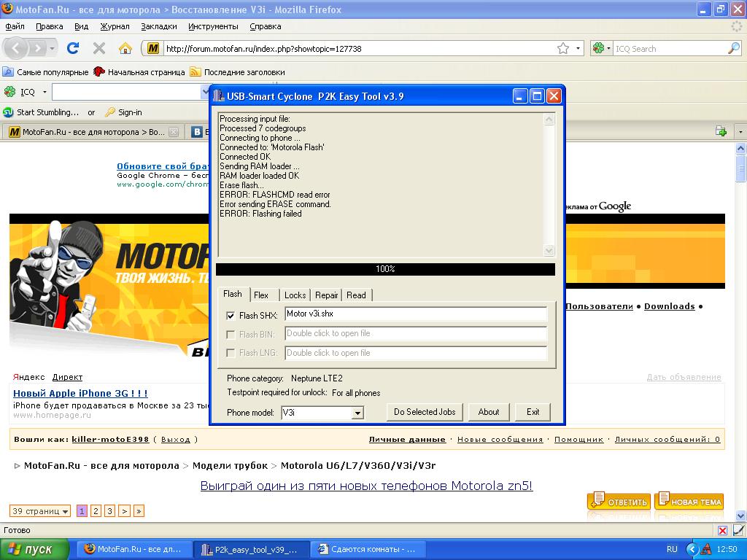The height and width of the screenshot is (560, 747).
Task: Click the ICQ flower icon in the toolbar
Action: (x=9, y=91)
